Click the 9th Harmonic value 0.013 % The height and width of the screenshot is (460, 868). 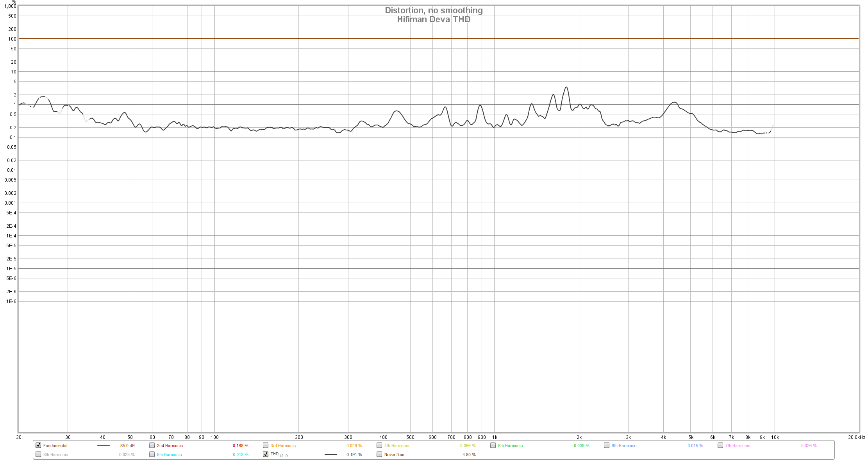241,455
